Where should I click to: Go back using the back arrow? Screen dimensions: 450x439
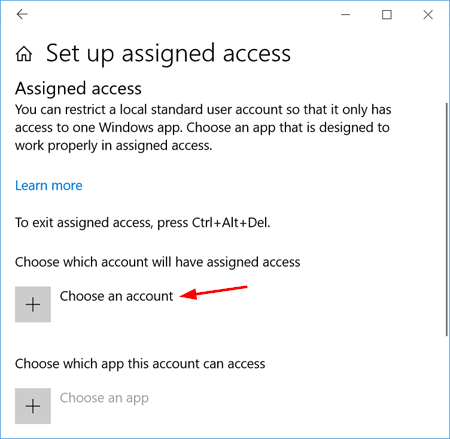(22, 14)
